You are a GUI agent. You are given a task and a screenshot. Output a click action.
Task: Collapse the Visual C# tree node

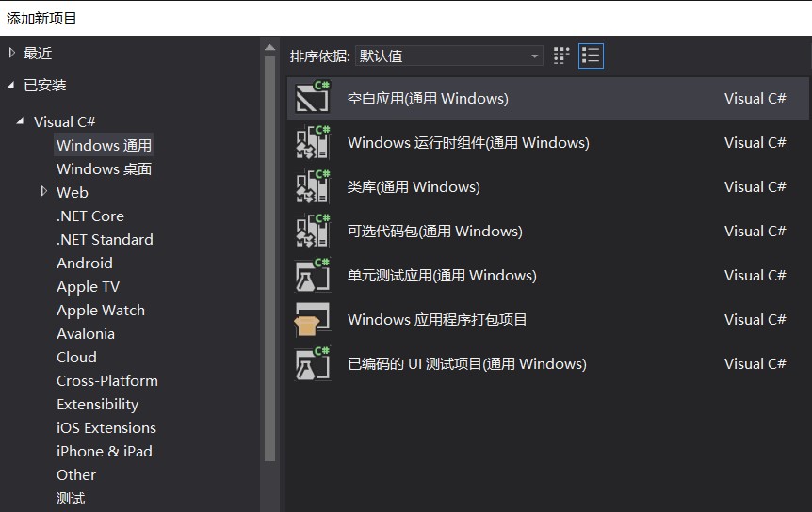pyautogui.click(x=20, y=121)
